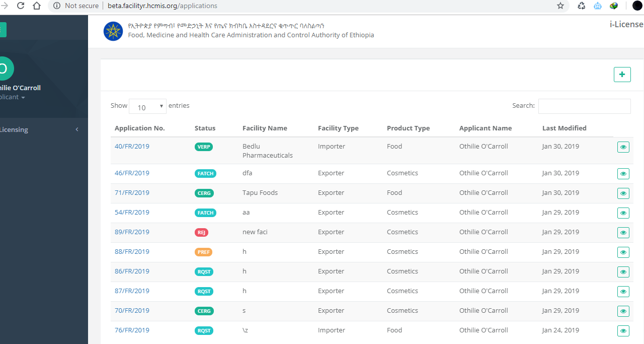Open application link 76/FR/2019

[132, 330]
